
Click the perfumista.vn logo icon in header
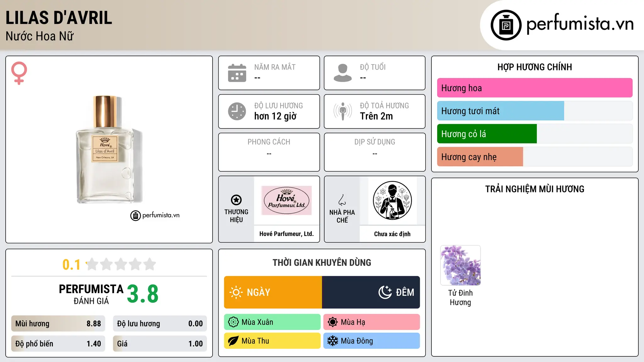[506, 25]
